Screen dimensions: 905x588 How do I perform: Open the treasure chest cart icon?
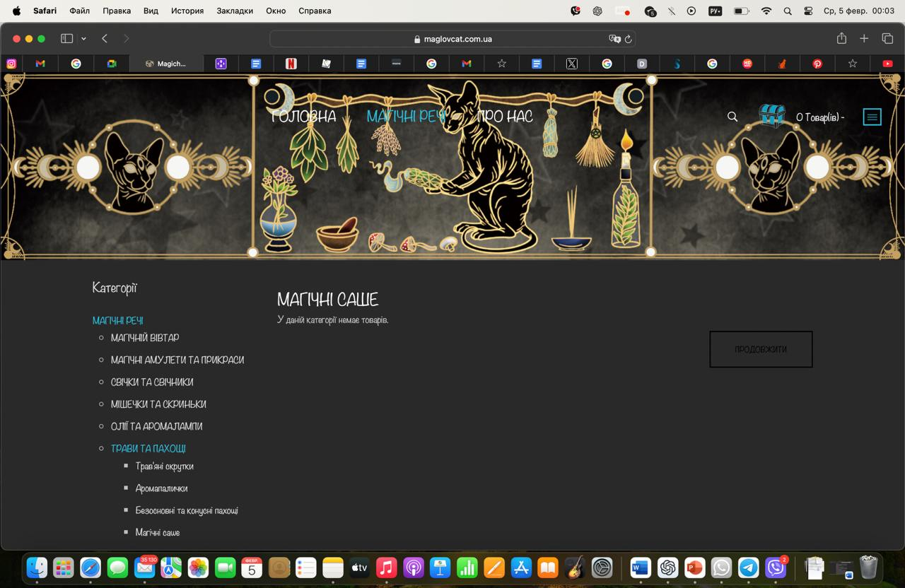coord(772,116)
